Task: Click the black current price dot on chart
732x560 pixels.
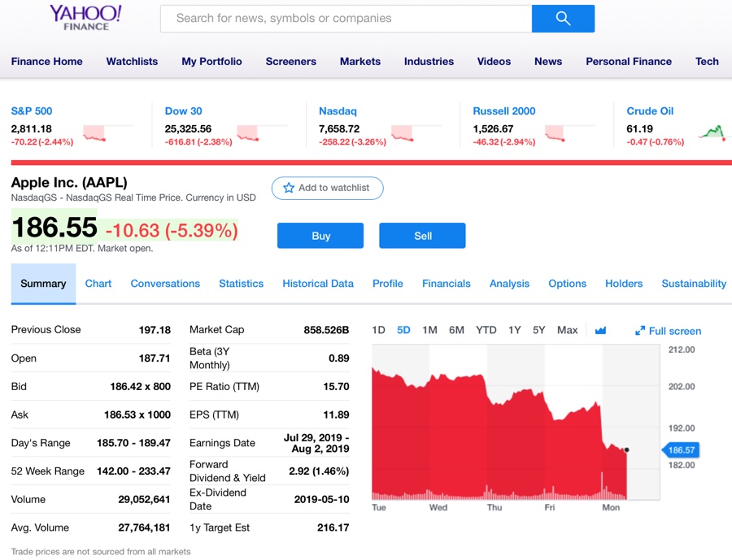Action: (x=626, y=449)
